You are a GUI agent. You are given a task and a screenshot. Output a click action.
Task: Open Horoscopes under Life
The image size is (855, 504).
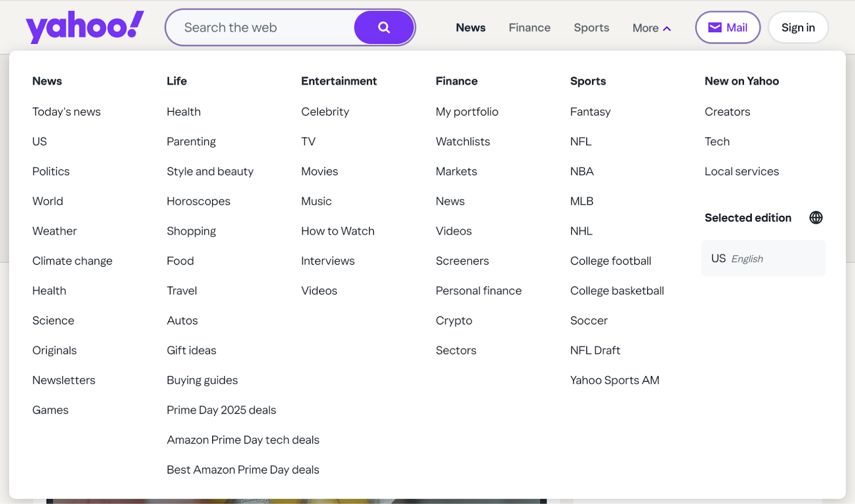(x=198, y=201)
